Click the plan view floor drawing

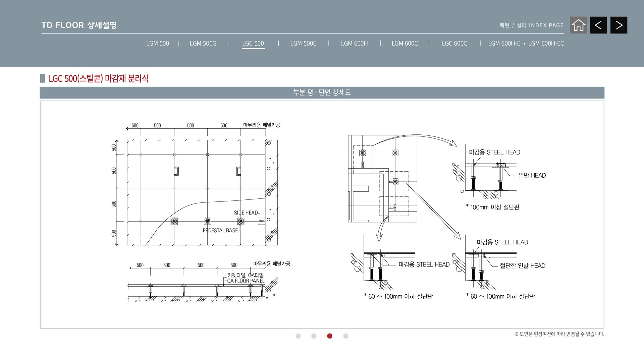203,192
